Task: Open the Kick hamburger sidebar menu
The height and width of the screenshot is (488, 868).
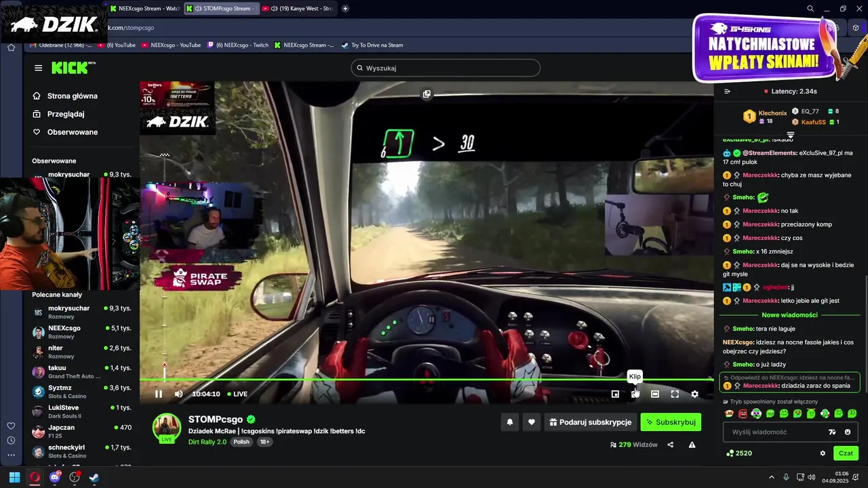Action: point(38,68)
